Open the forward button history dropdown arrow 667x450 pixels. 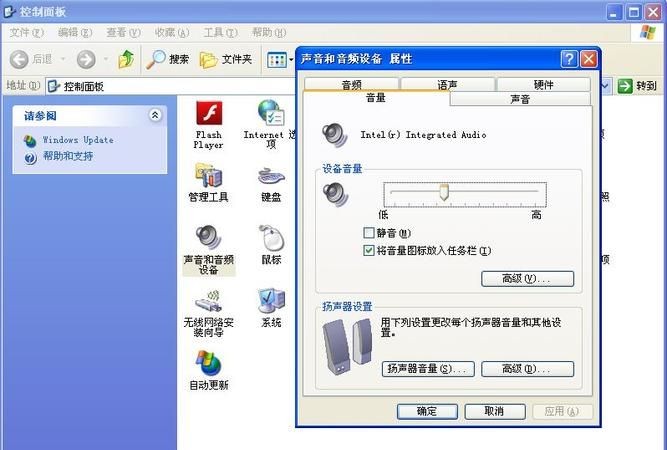[x=105, y=59]
